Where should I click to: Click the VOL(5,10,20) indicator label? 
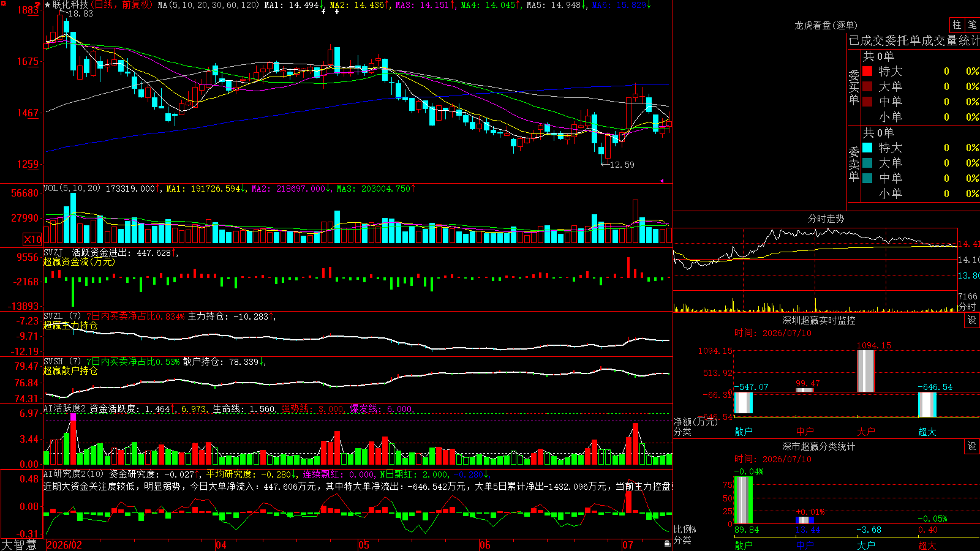pos(72,189)
